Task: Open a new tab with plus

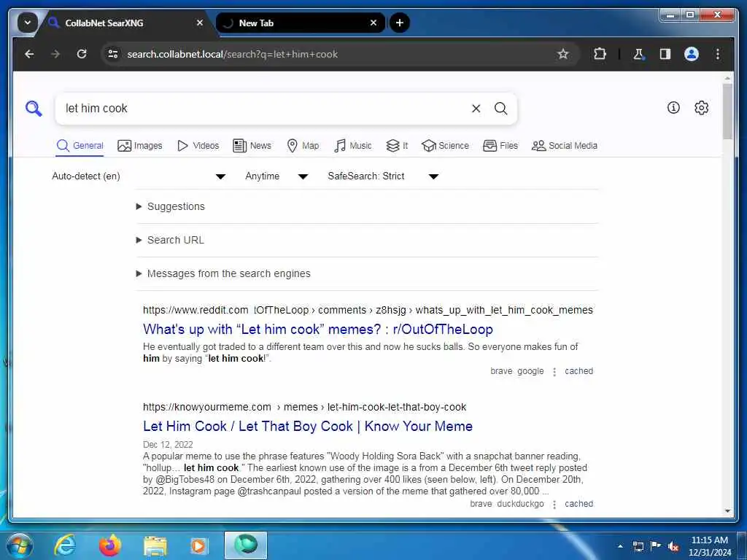Action: 400,23
